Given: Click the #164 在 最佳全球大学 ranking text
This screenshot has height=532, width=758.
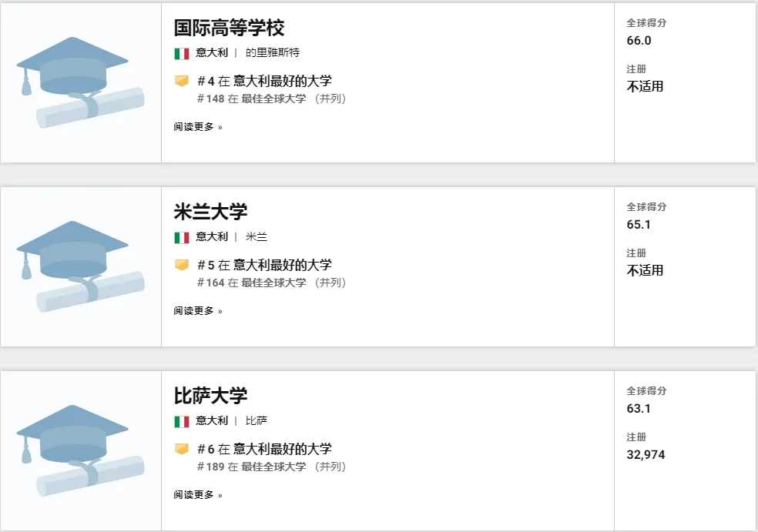Looking at the screenshot, I should [x=272, y=283].
